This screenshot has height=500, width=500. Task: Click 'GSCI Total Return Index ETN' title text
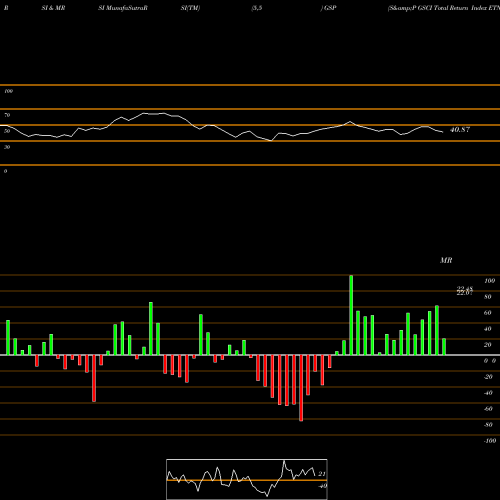pyautogui.click(x=459, y=8)
